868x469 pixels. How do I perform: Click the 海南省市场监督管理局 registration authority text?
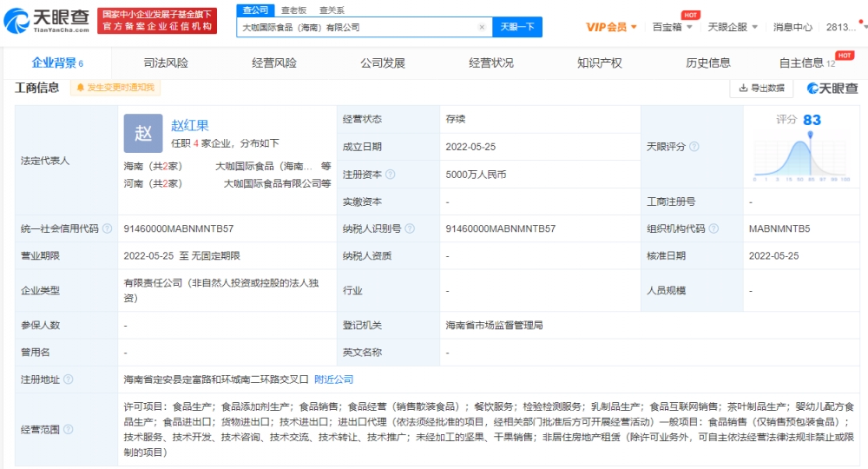pos(494,325)
